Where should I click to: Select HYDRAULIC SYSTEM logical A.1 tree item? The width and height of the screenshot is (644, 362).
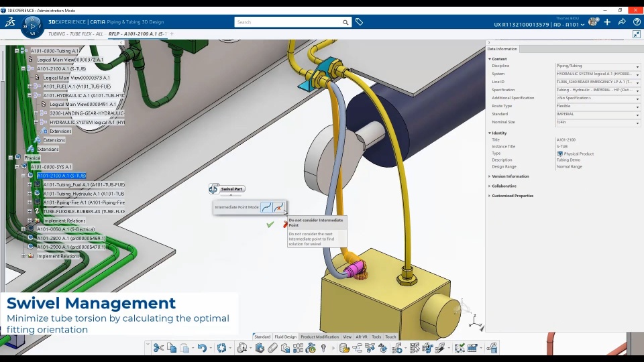[87, 122]
